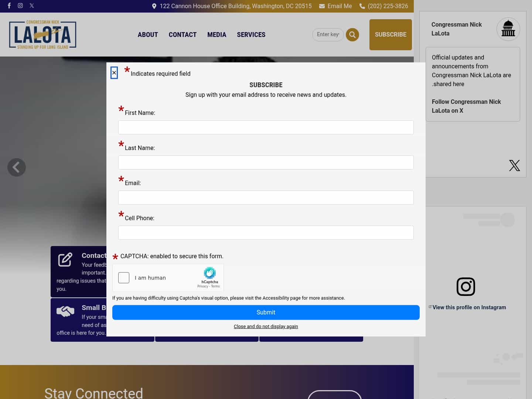Click the 'Congressman Nick LaLota' profile name
Viewport: 532px width, 399px height.
point(457,29)
